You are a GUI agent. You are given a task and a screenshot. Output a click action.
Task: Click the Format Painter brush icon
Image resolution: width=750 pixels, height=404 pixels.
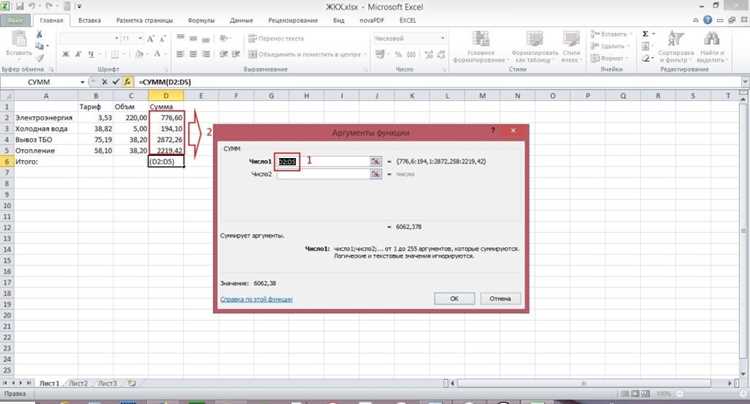[x=40, y=57]
